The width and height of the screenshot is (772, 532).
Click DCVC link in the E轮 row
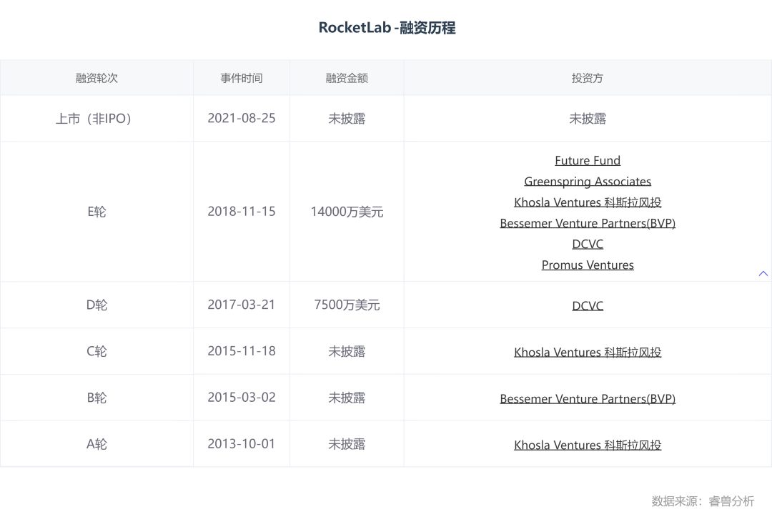tap(588, 244)
